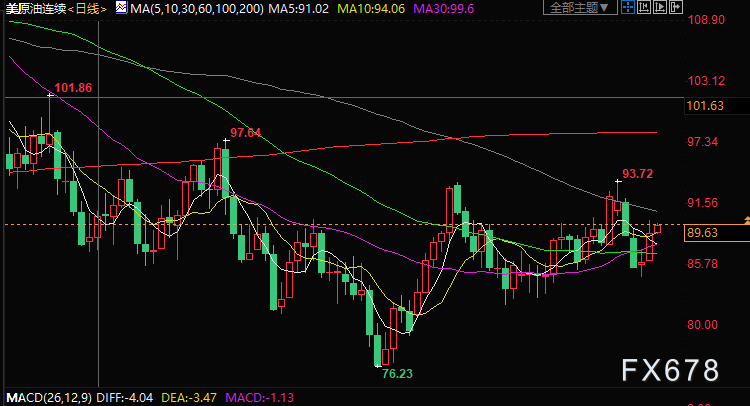
Task: Click the DEA:-3.47 value
Action: pyautogui.click(x=189, y=397)
